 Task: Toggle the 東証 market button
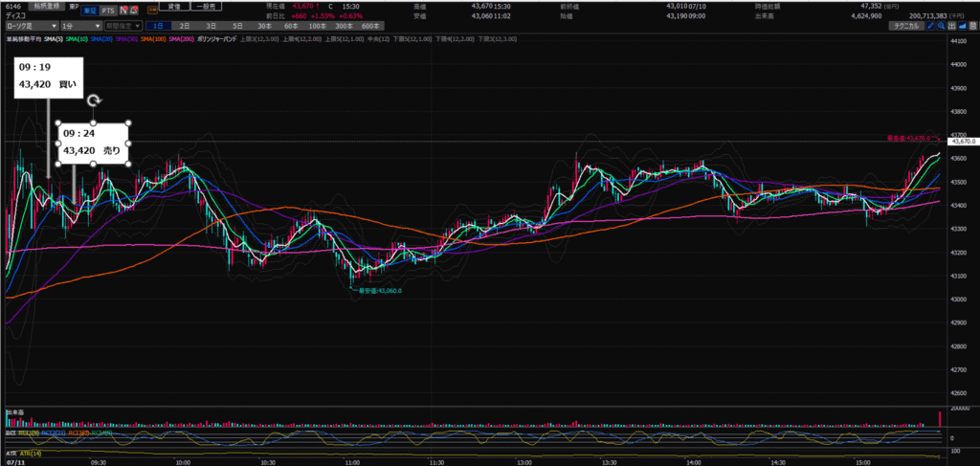(x=90, y=11)
